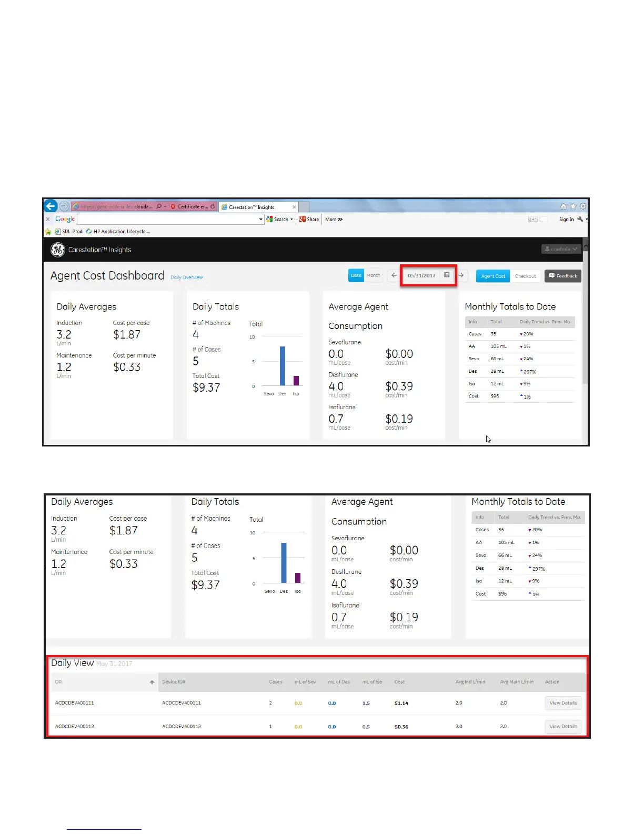Sort by Avg Ind L/min column header
Viewport: 644px width, 834px height.
pos(470,682)
